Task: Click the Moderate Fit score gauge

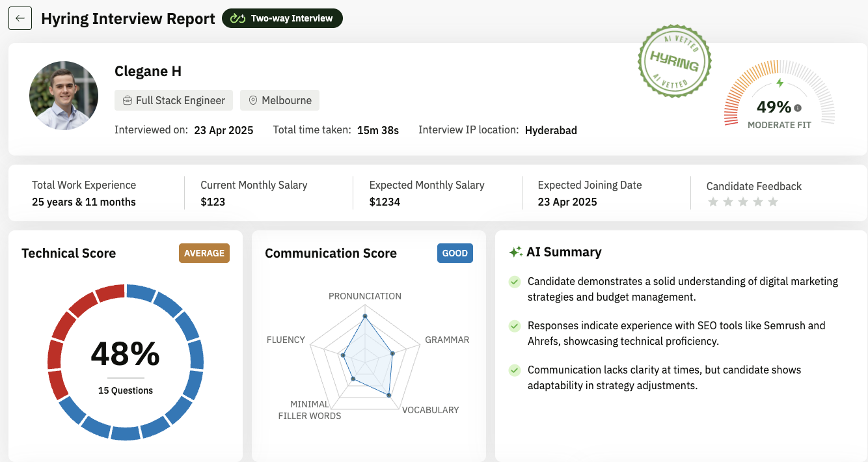Action: pyautogui.click(x=780, y=98)
